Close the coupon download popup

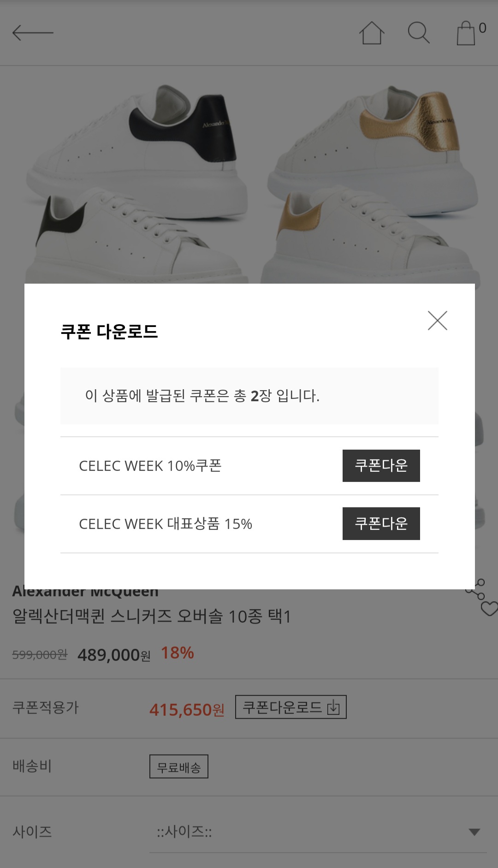[437, 321]
